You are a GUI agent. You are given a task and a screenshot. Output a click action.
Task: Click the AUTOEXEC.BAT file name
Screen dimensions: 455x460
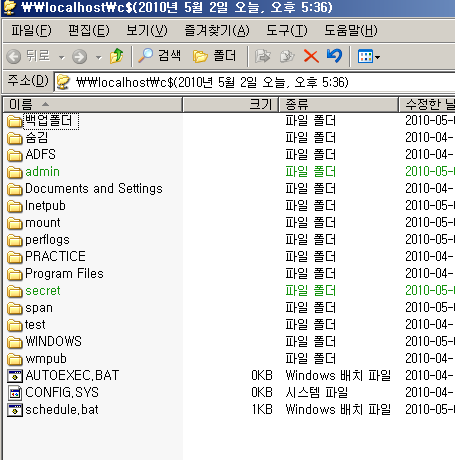(72, 376)
